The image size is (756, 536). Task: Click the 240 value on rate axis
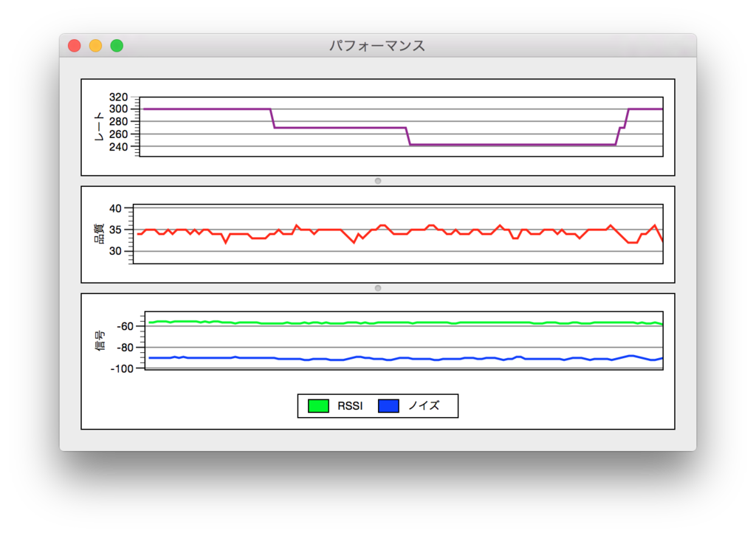(x=119, y=146)
